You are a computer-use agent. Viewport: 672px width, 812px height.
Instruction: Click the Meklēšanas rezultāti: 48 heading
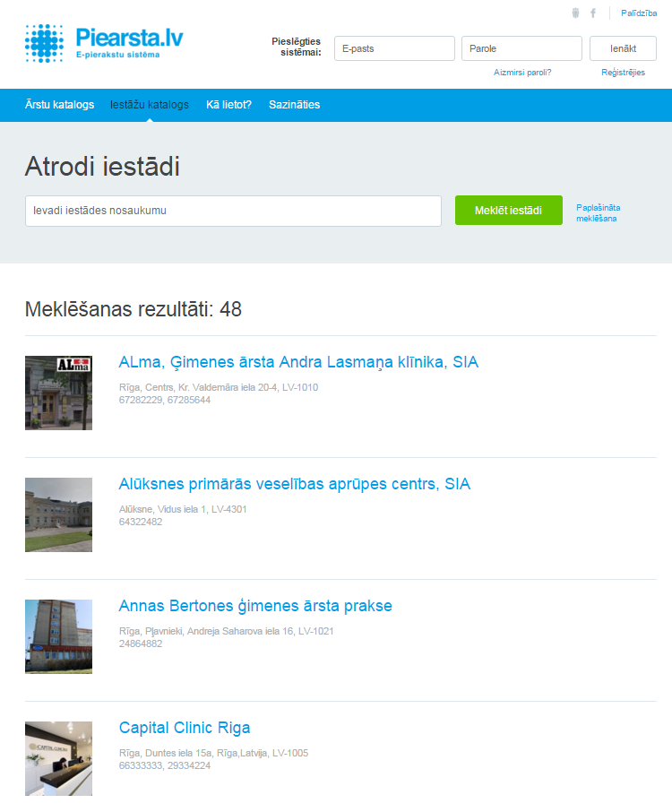(x=133, y=309)
